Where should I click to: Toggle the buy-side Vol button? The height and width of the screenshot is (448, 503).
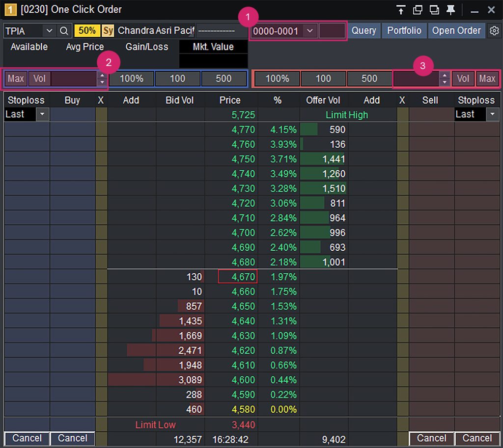click(x=39, y=79)
